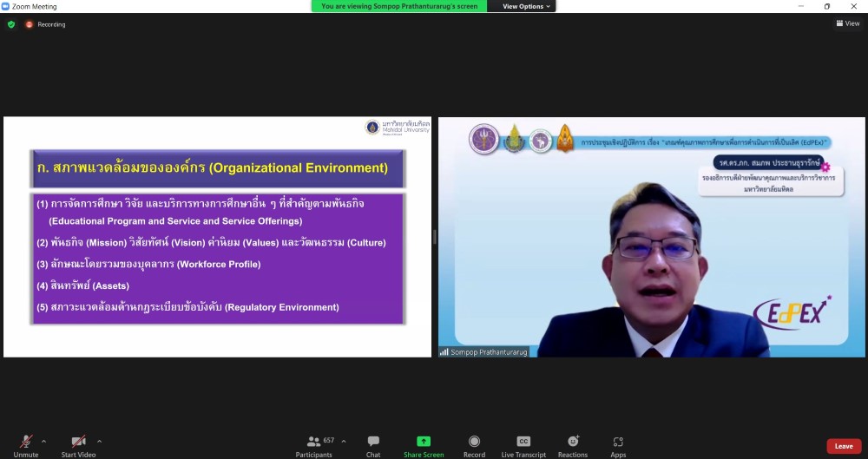The height and width of the screenshot is (459, 868).
Task: Leave the meeting
Action: [x=843, y=446]
